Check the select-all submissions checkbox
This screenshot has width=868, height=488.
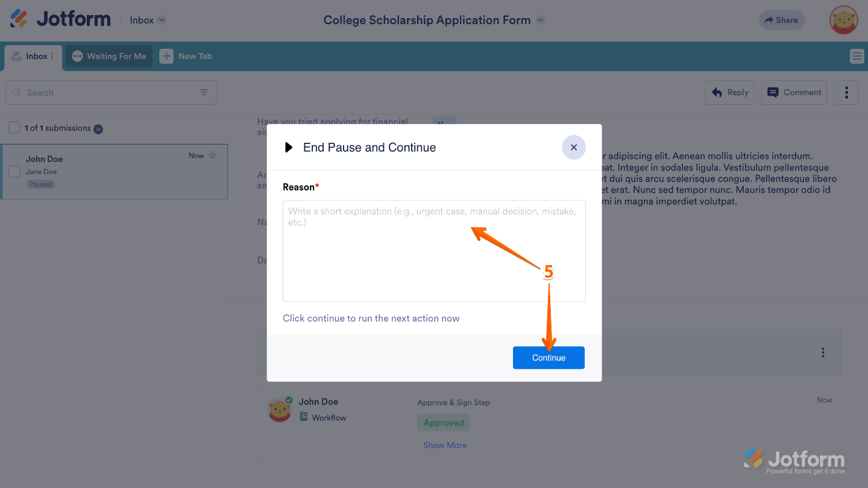click(14, 128)
